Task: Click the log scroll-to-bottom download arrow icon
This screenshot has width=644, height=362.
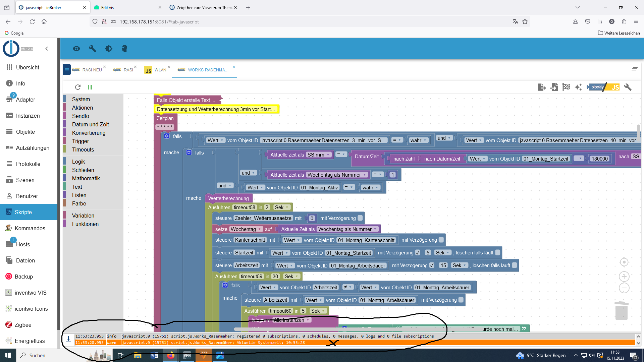Action: 68,339
